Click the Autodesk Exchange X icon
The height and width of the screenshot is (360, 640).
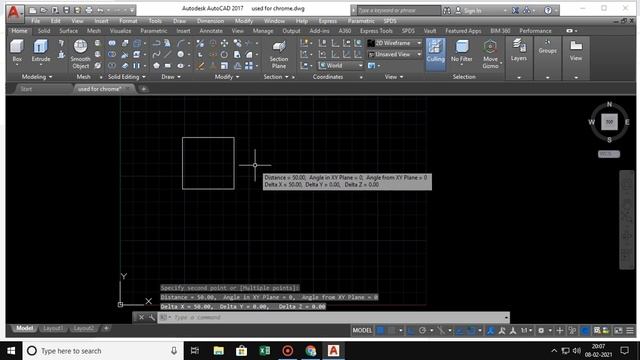pos(516,10)
